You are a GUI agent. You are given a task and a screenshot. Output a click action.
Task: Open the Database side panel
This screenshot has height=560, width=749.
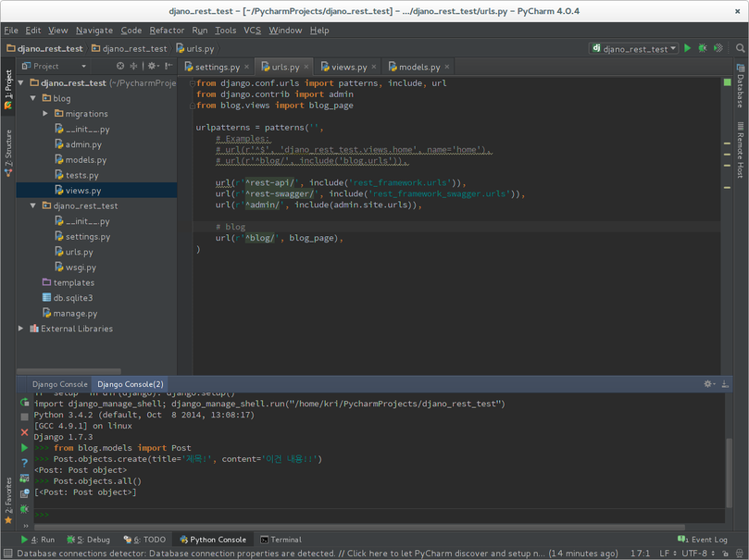(x=741, y=85)
